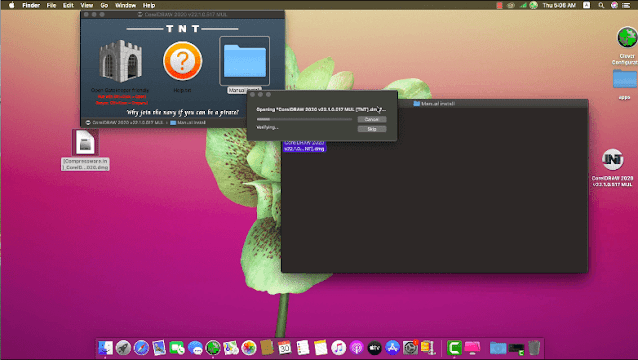Click the input source menu bar icon

click(586, 5)
